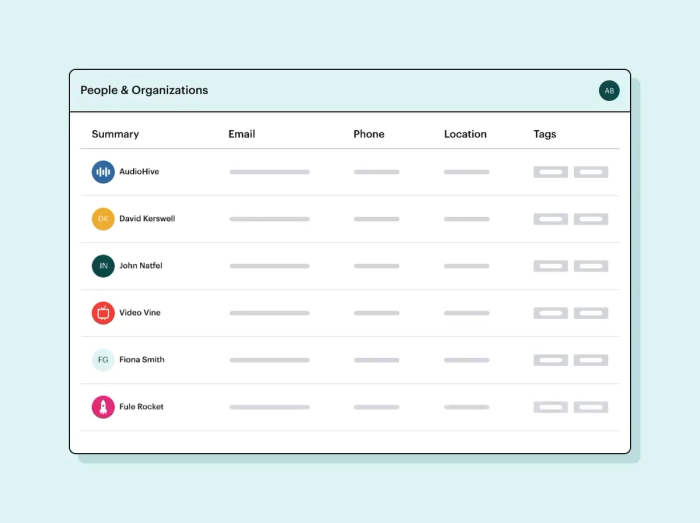The width and height of the screenshot is (700, 523).
Task: Click the first tag in Video Vine row
Action: [550, 313]
